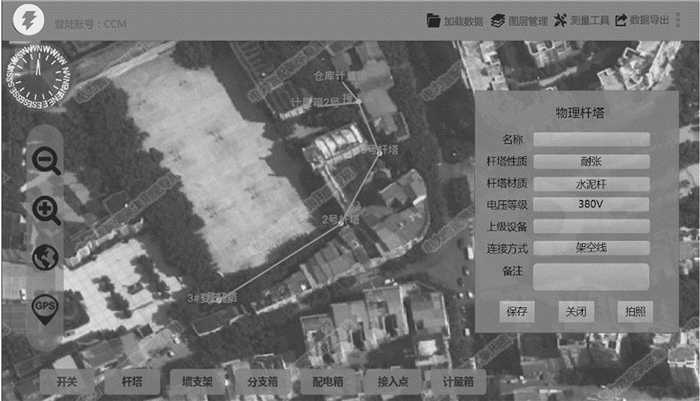Focus the 备注 remarks text box
The height and width of the screenshot is (401, 700).
click(591, 277)
